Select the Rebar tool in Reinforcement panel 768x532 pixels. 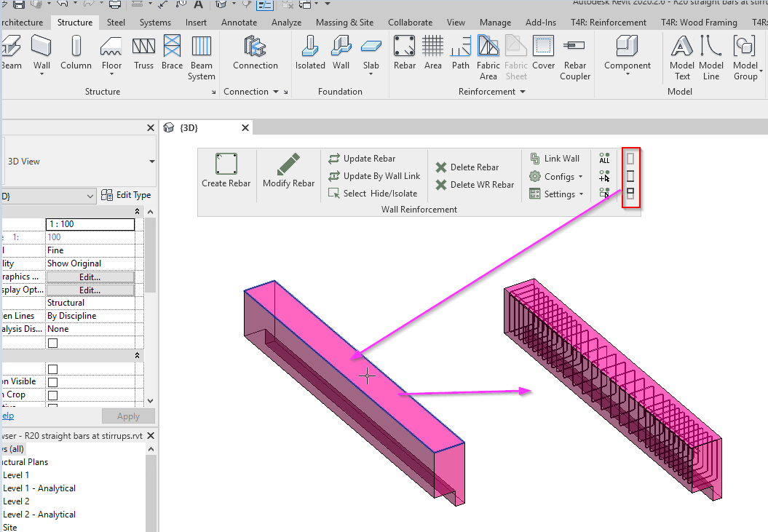tap(405, 52)
